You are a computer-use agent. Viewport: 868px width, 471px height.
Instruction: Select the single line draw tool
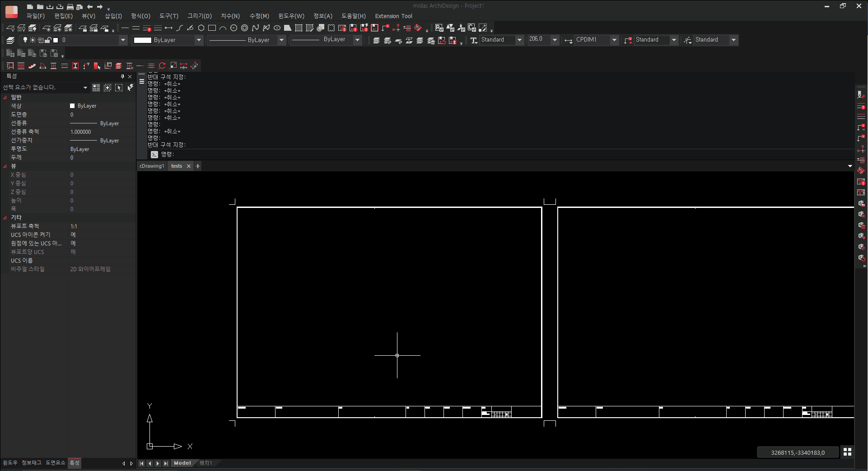pos(125,28)
